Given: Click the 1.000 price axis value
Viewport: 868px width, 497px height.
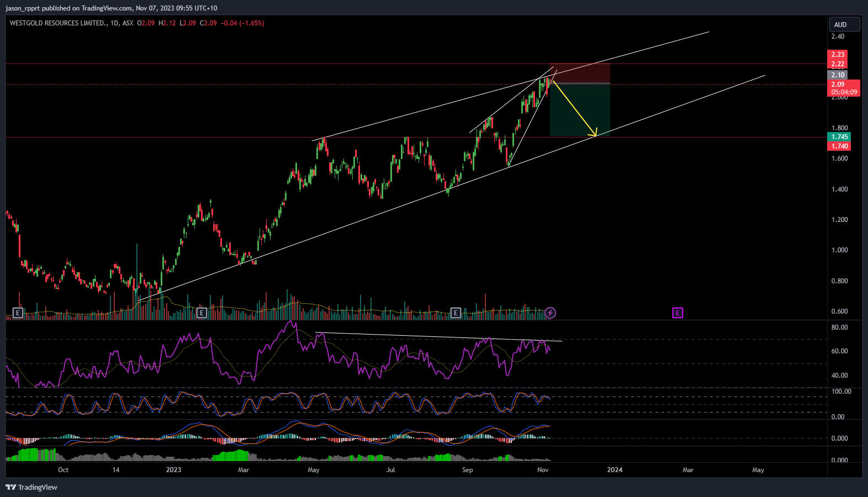Looking at the screenshot, I should coord(839,250).
